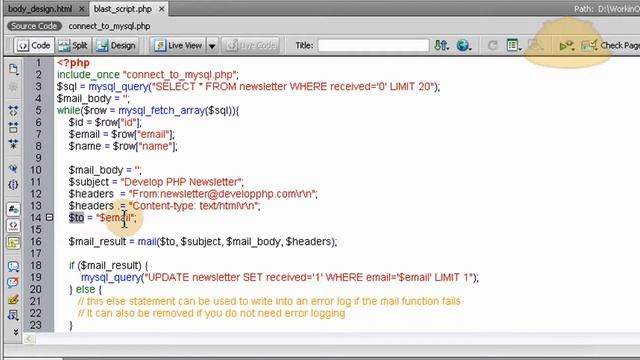Open Preview in Browser globe menu

point(463,45)
